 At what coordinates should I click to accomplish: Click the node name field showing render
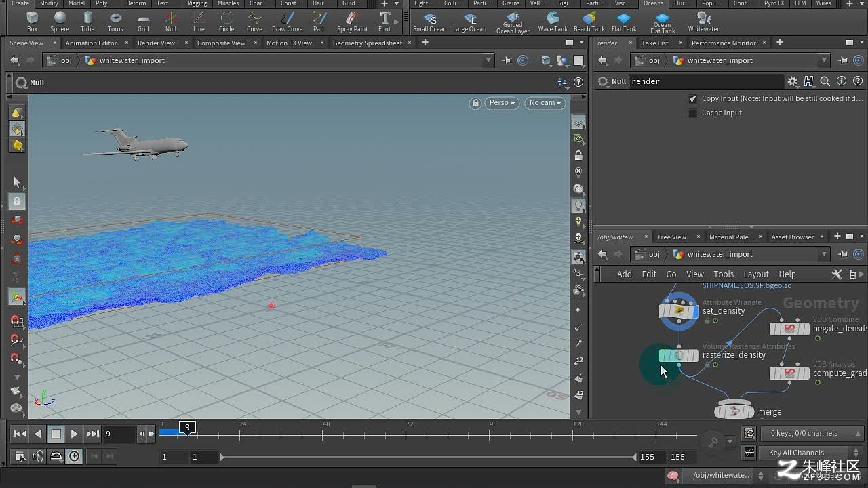pyautogui.click(x=706, y=81)
